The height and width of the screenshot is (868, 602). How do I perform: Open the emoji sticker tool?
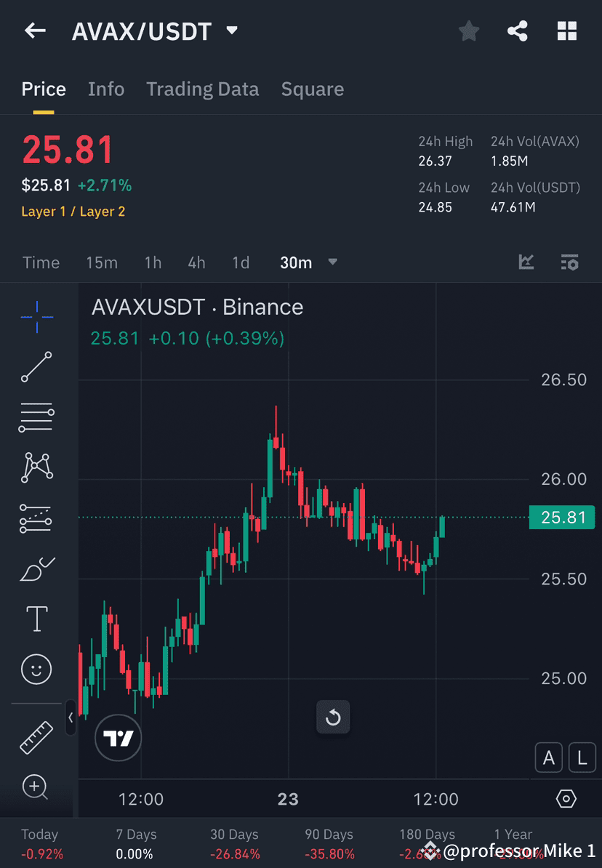coord(36,669)
